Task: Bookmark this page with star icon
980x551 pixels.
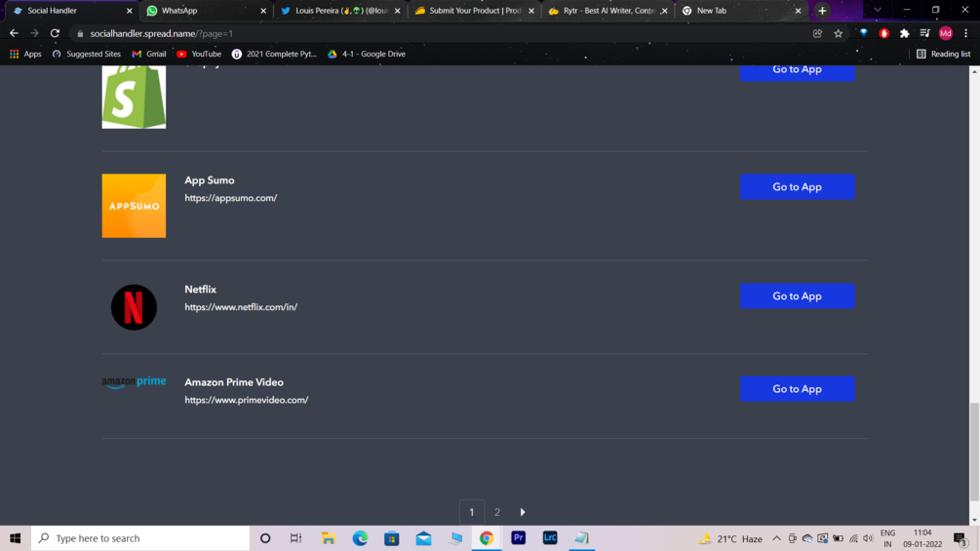Action: point(839,33)
